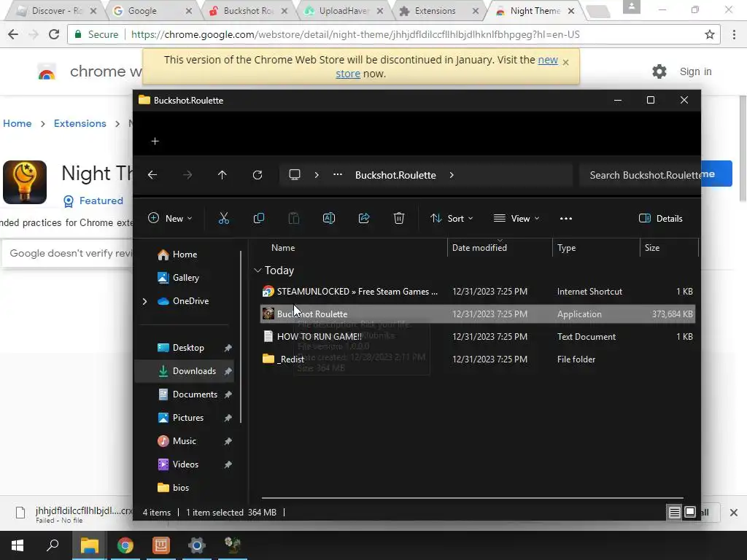Go back in File Explorer

pyautogui.click(x=152, y=175)
